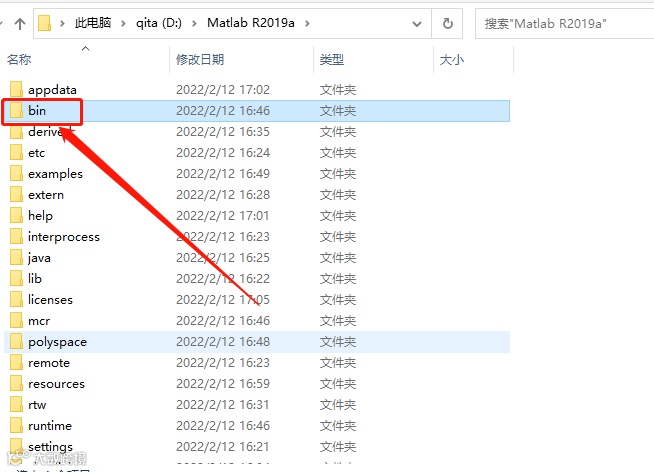654x472 pixels.
Task: Select the runtime folder icon
Action: (x=16, y=425)
